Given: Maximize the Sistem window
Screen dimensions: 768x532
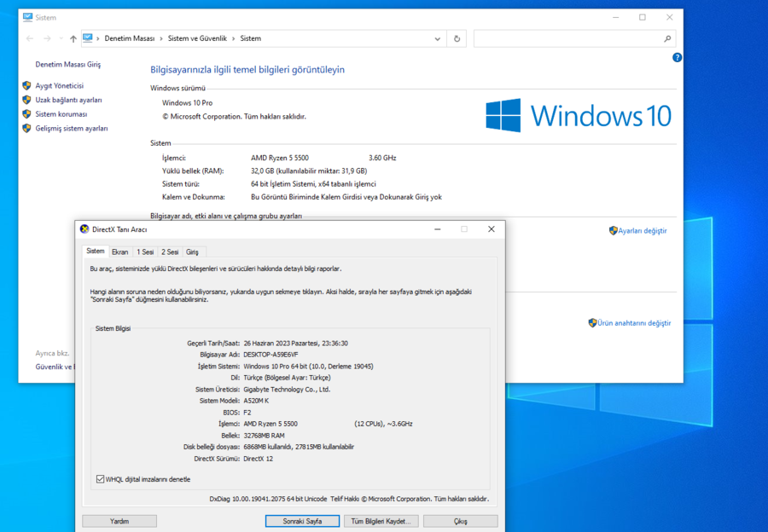Looking at the screenshot, I should 642,17.
